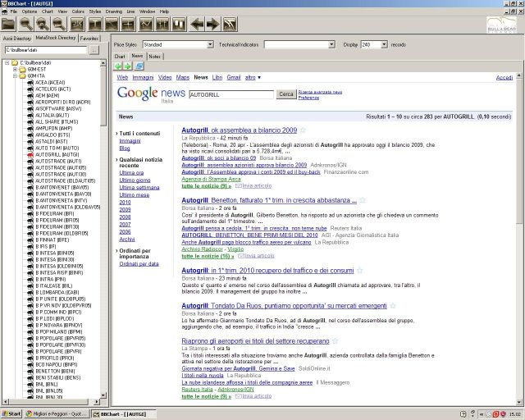
Task: Star the 'Riaprono gli aeroporti' article
Action: point(336,341)
